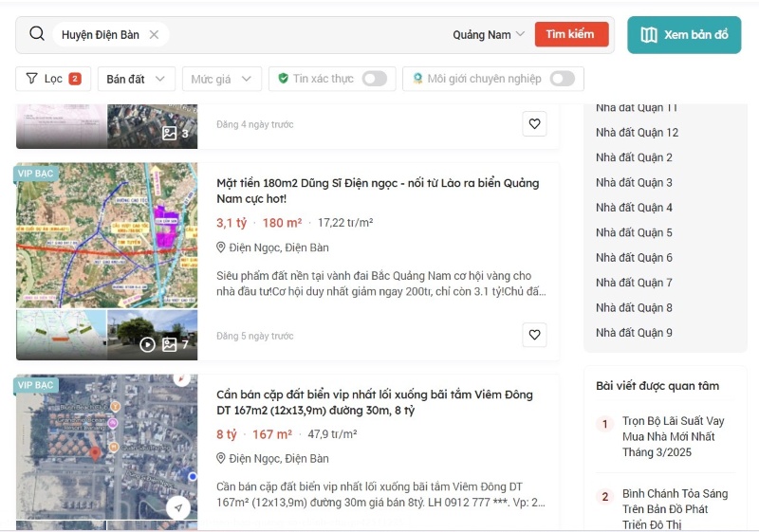
Task: Remove the Huyện Điện Bàn search tag
Action: tap(154, 34)
